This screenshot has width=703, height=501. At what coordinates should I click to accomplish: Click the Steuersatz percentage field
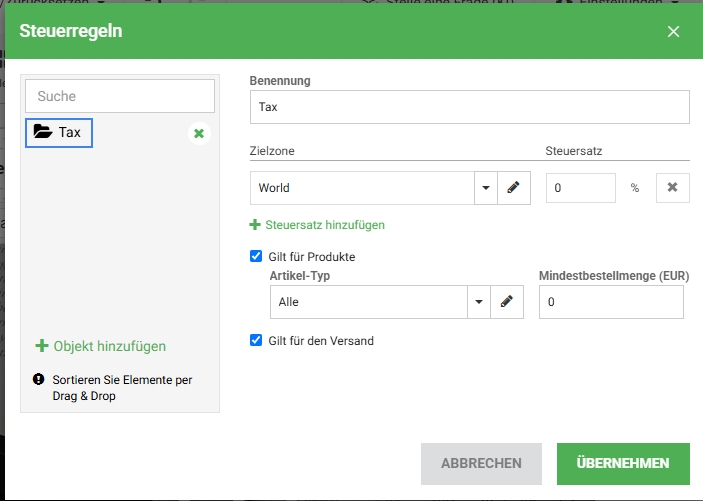[581, 188]
